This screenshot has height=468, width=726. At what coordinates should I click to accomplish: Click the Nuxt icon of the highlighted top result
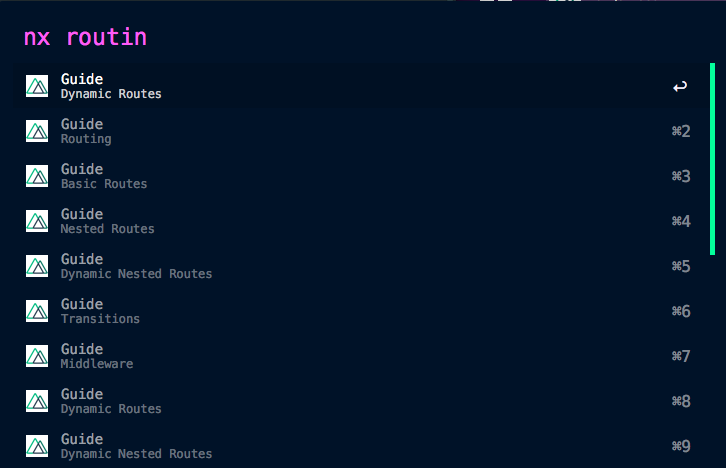pos(37,86)
